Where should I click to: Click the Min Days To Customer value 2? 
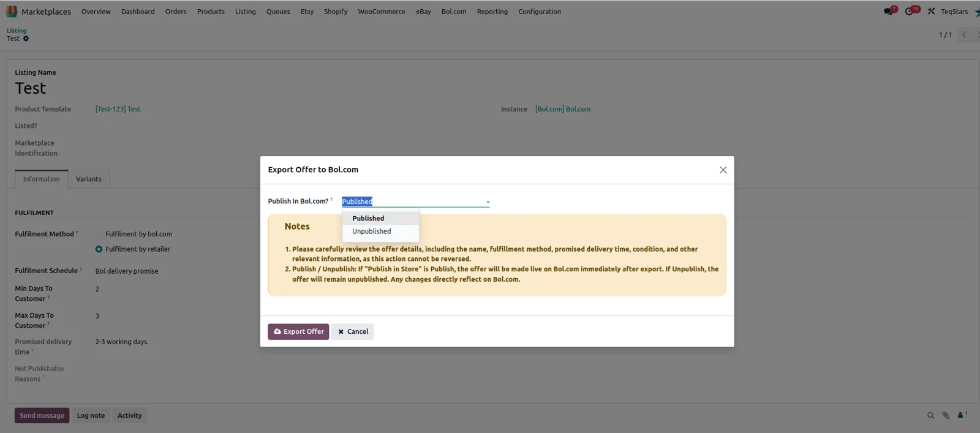97,289
